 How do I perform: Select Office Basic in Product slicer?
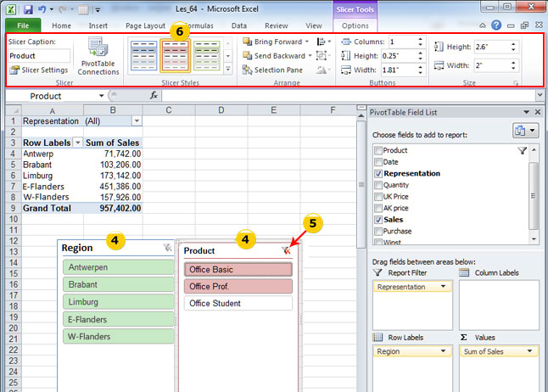238,269
